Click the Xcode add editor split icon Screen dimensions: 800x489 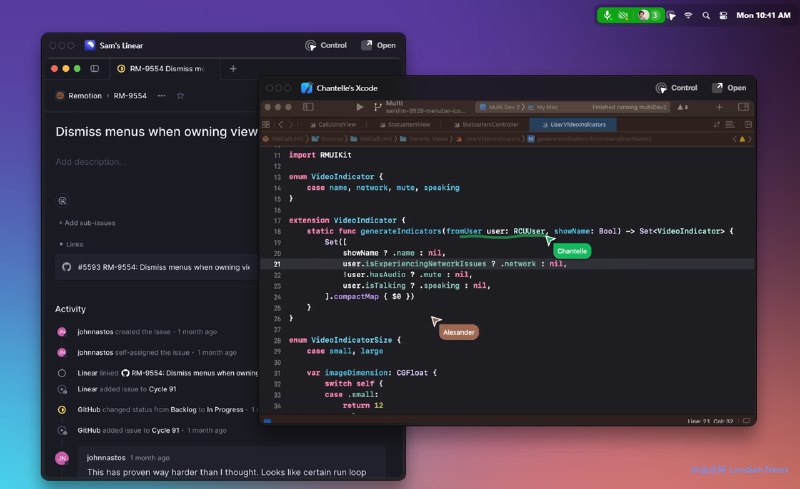[748, 125]
